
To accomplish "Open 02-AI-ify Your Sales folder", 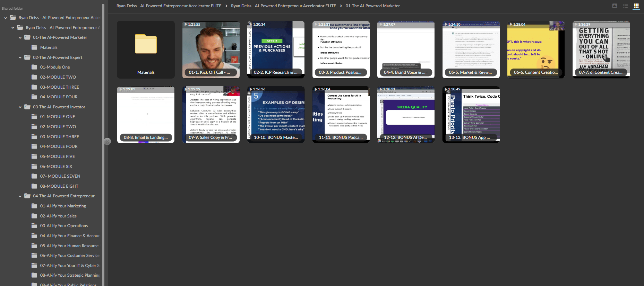I will coord(58,216).
